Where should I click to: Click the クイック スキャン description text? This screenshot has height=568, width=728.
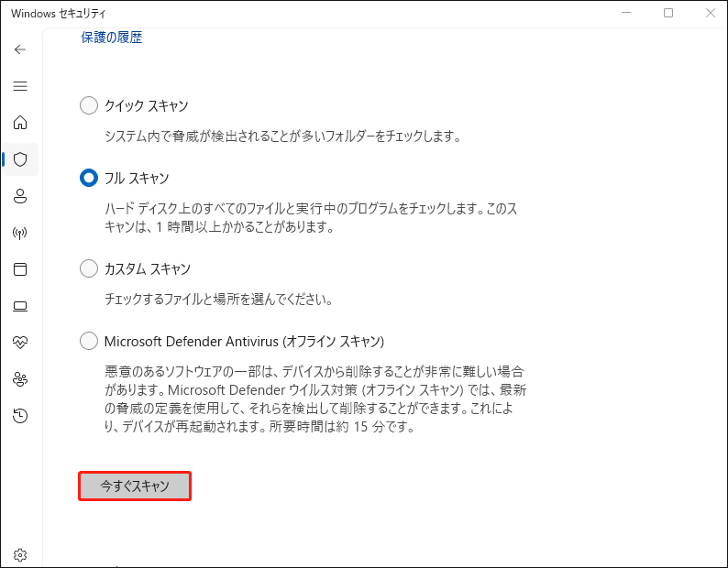point(282,136)
